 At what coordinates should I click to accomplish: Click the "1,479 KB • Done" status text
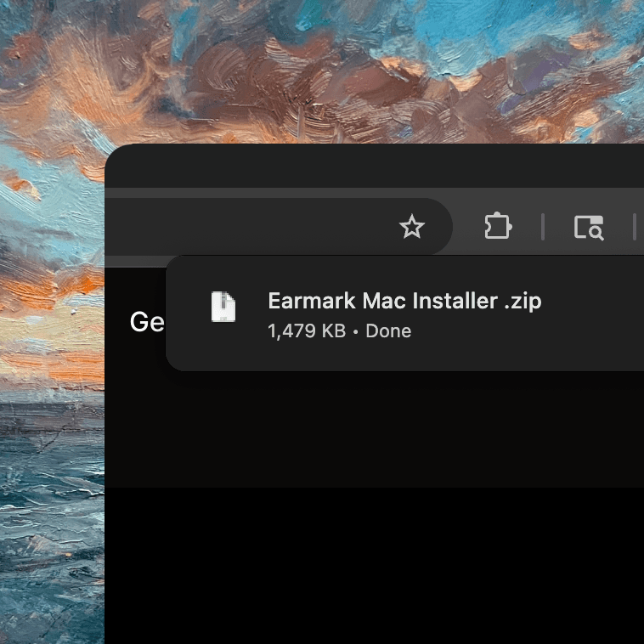click(x=339, y=331)
